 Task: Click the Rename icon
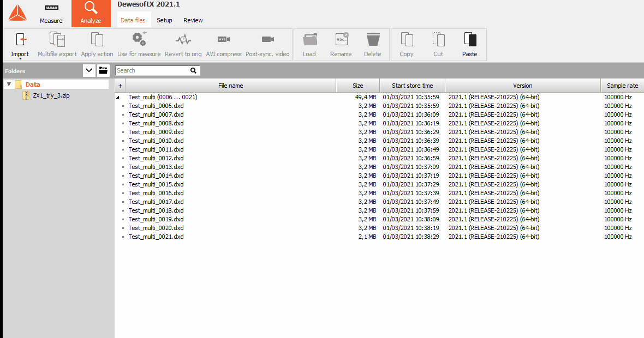click(341, 39)
